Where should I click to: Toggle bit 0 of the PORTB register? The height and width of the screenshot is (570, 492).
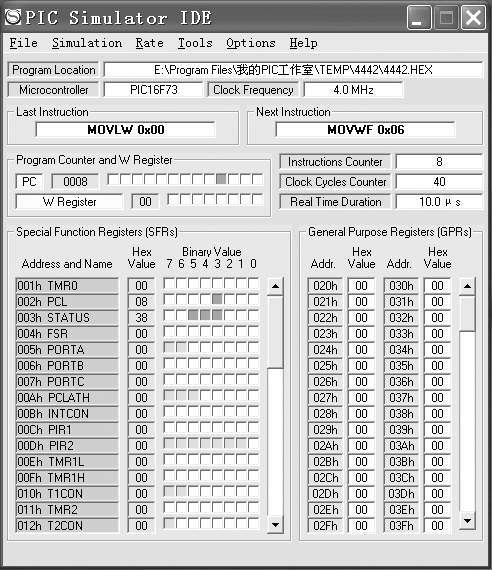(x=253, y=363)
